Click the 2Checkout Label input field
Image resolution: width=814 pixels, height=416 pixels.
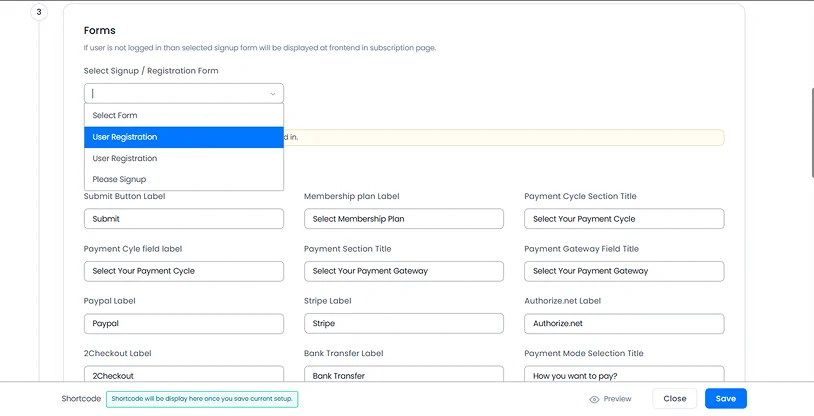click(x=184, y=374)
